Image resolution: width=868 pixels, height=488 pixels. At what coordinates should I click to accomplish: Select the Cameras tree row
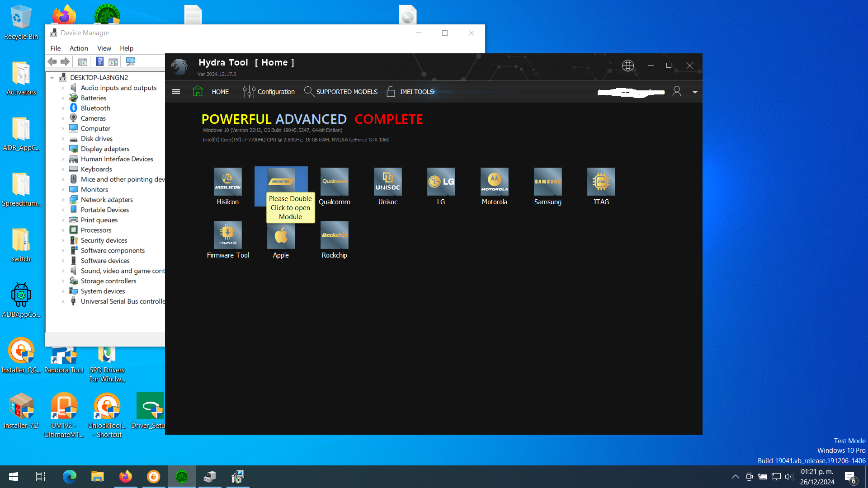(x=93, y=118)
